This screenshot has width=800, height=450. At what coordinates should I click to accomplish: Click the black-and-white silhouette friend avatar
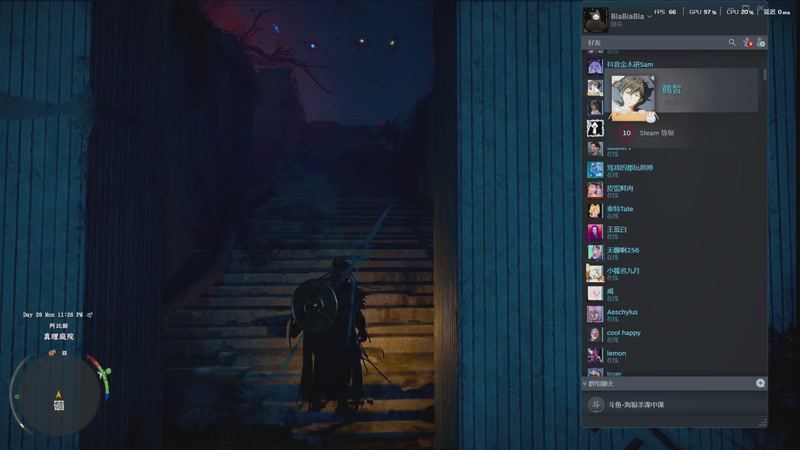tap(595, 128)
